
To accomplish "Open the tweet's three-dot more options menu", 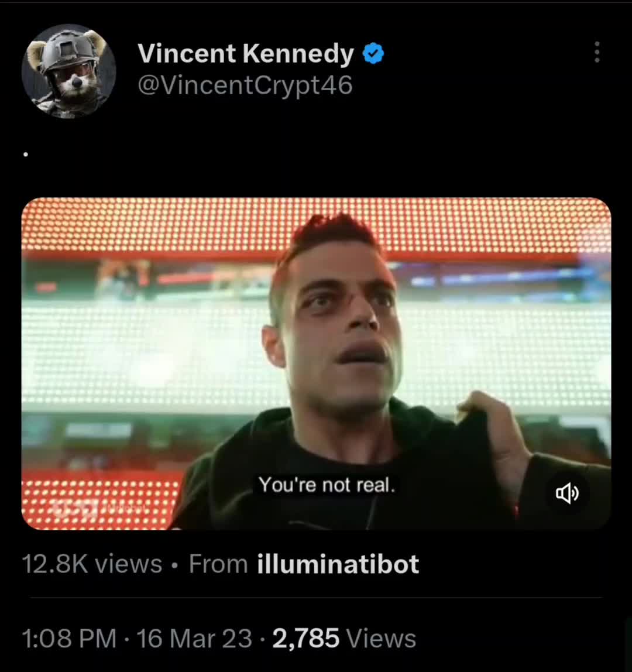I will [x=596, y=52].
